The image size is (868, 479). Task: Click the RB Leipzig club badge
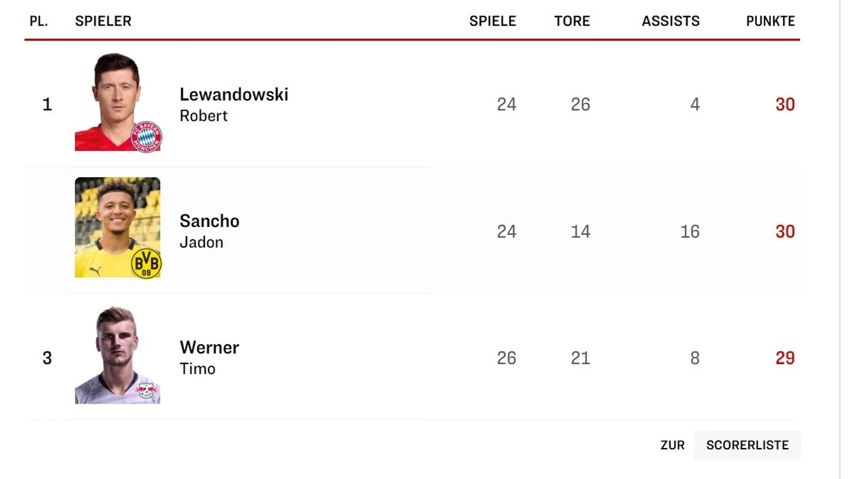(146, 390)
